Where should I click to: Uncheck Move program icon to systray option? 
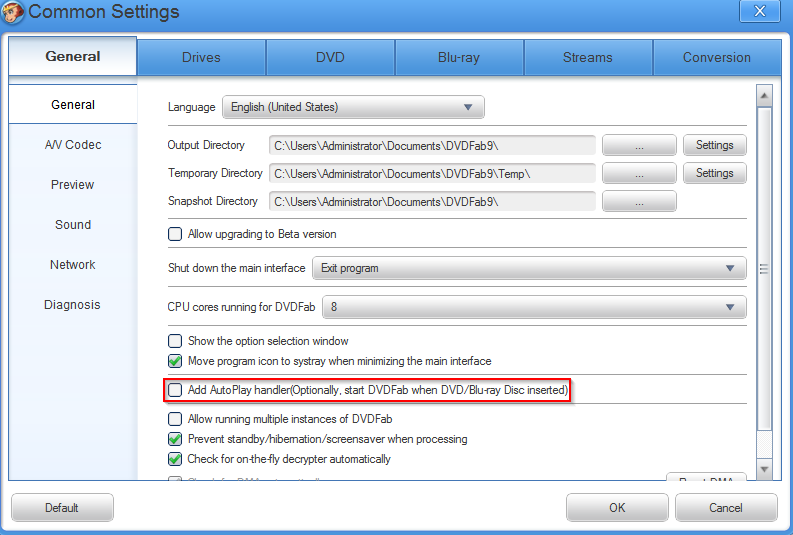(175, 361)
